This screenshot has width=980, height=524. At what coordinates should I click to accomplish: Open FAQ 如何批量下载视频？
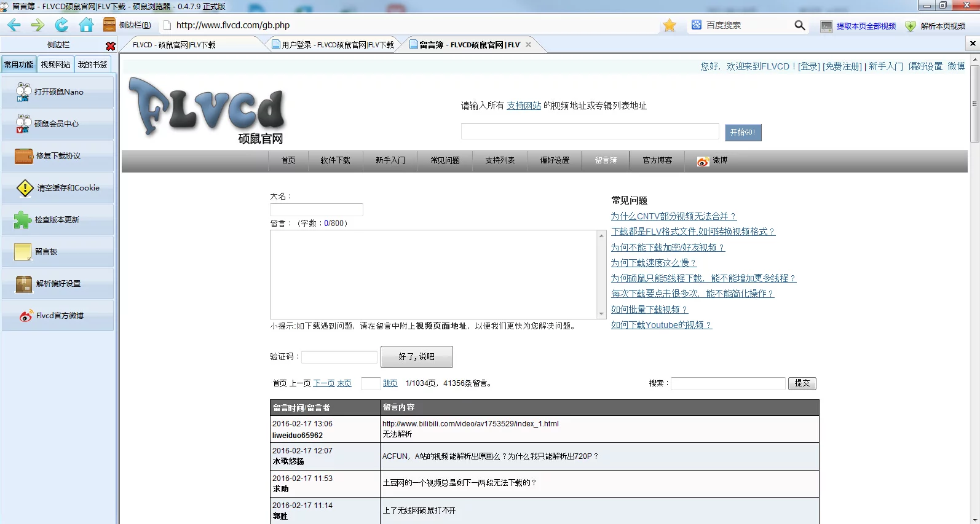point(649,310)
